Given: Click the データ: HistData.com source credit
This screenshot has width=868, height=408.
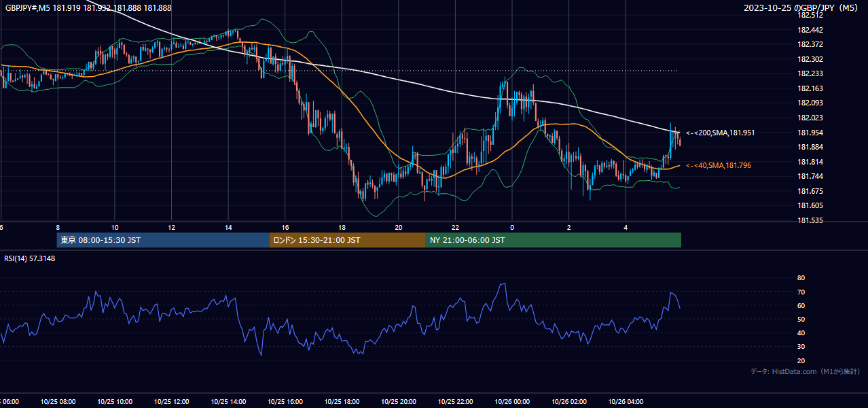Looking at the screenshot, I should 805,371.
